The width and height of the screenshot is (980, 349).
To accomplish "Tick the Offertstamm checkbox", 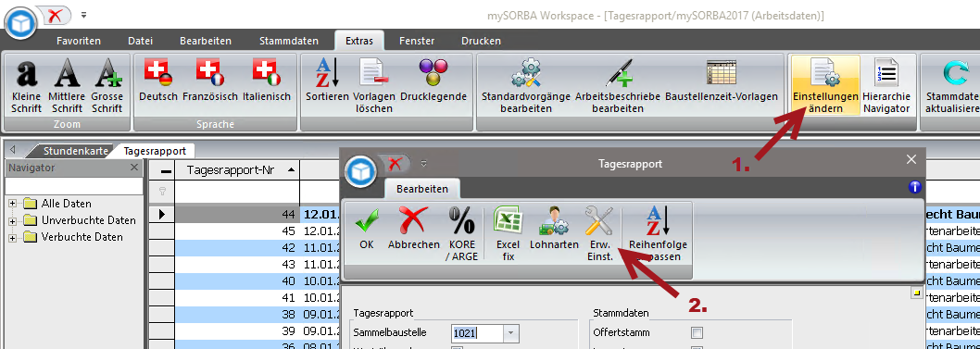I will tap(697, 332).
